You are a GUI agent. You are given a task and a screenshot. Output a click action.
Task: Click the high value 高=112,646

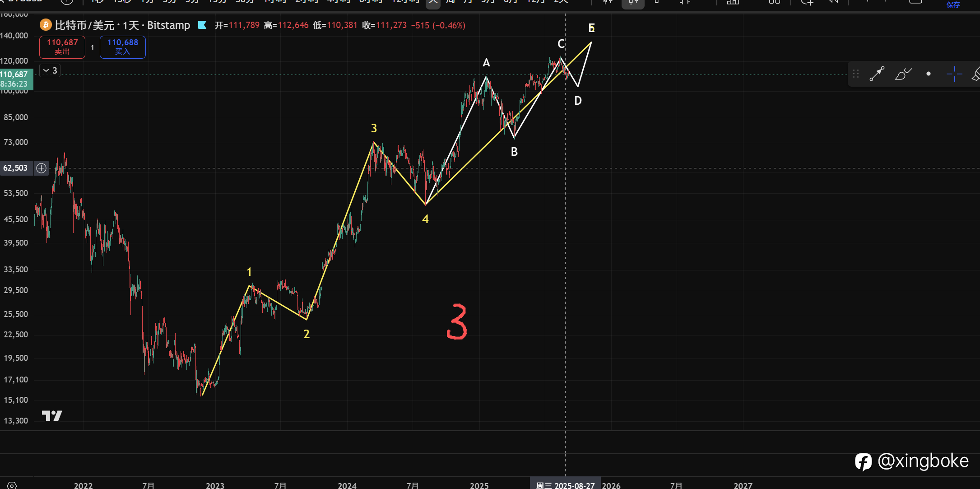286,25
